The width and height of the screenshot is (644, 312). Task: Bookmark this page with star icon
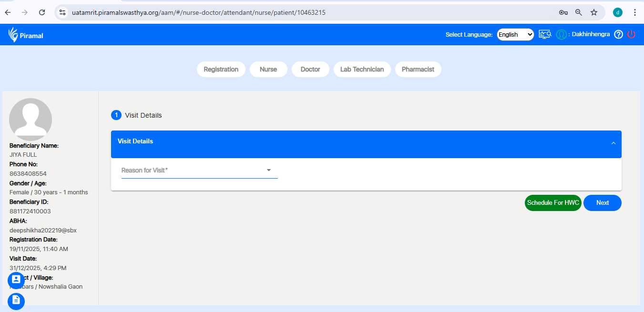point(594,13)
